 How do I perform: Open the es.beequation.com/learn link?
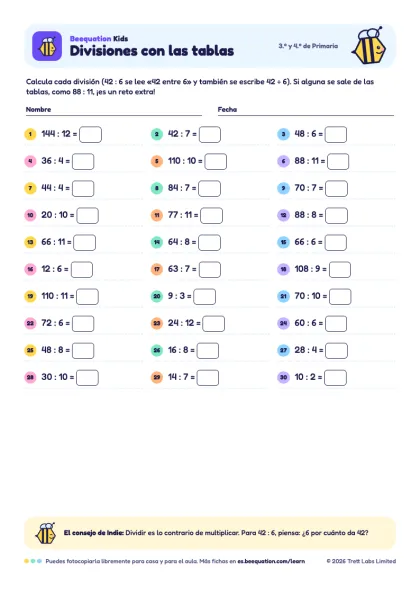271,561
